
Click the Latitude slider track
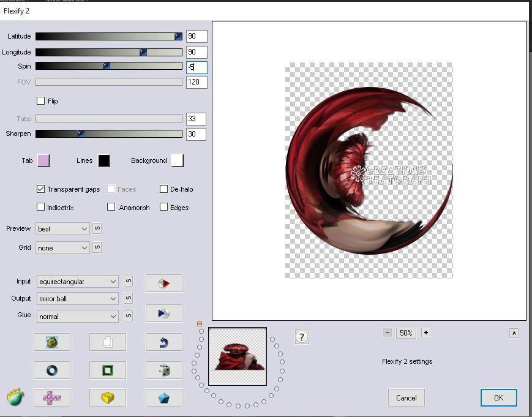click(x=109, y=36)
